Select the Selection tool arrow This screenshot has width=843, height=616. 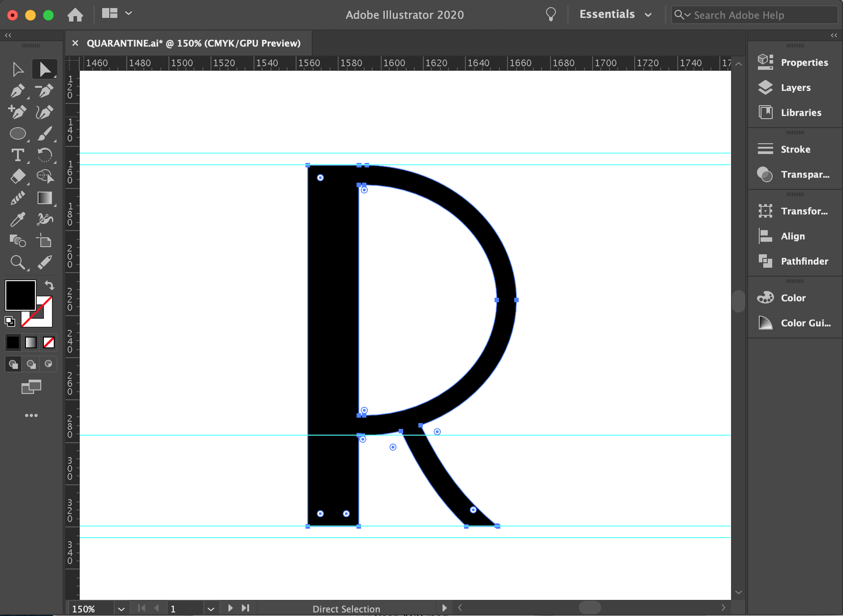pos(18,69)
